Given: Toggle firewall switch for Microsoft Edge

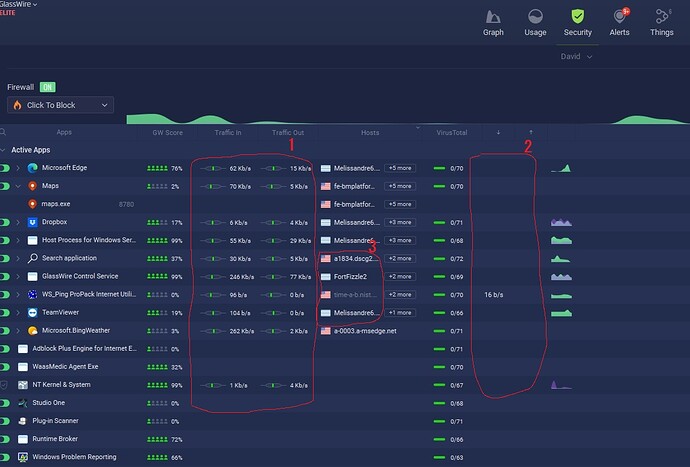Looking at the screenshot, I should [x=6, y=168].
